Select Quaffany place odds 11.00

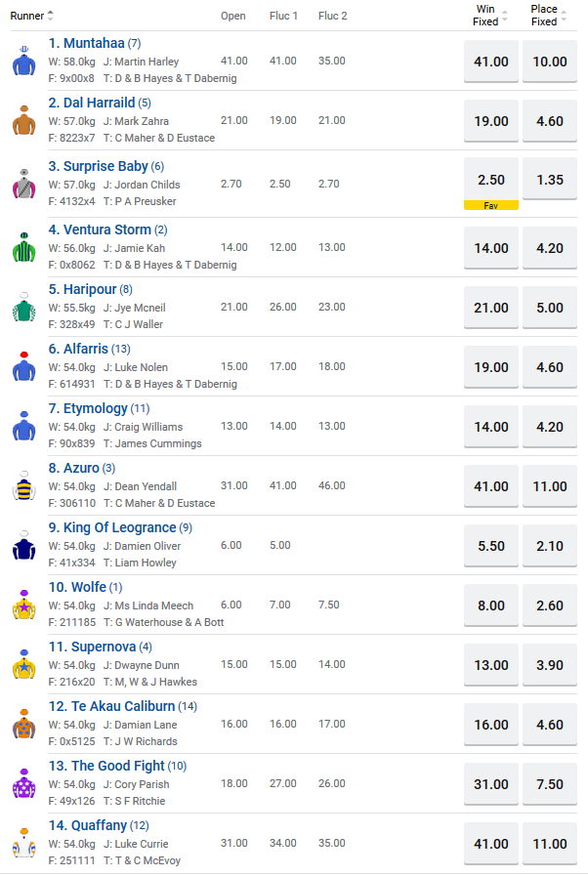click(x=550, y=844)
